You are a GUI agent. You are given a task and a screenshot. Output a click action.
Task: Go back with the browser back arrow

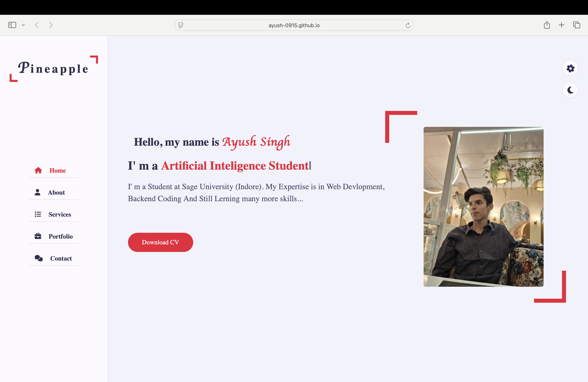[x=37, y=25]
